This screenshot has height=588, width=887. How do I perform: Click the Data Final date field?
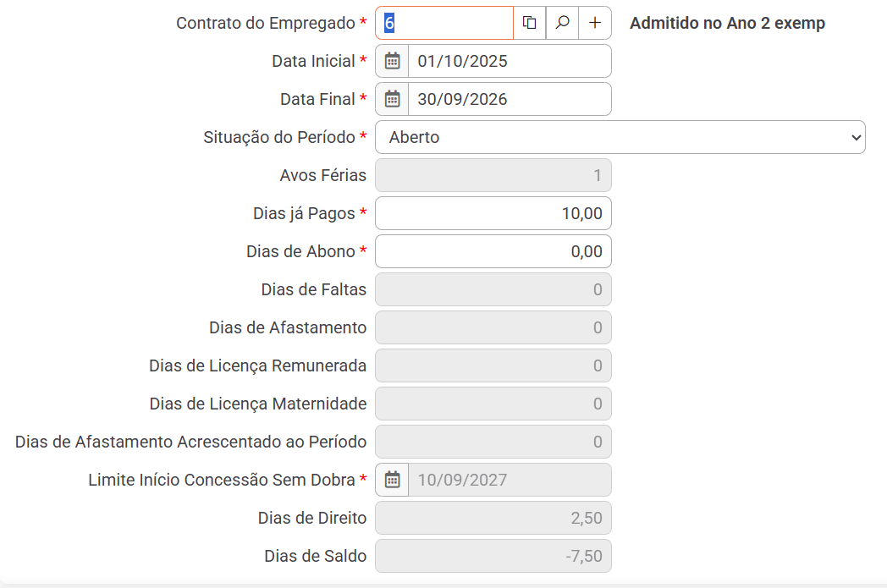pos(509,99)
